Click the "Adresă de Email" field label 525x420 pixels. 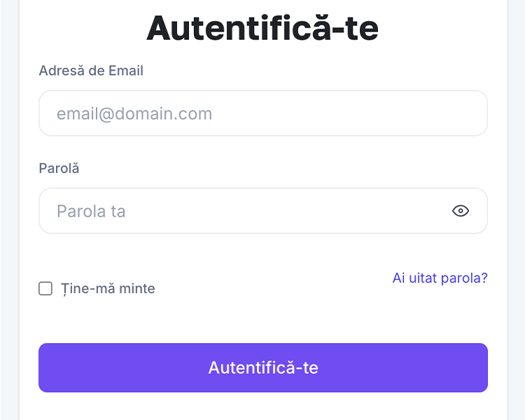point(91,71)
